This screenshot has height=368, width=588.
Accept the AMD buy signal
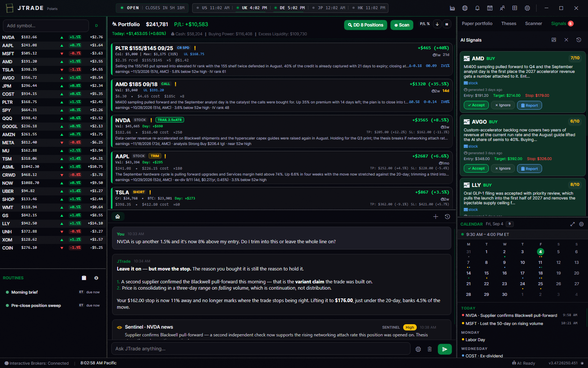476,105
